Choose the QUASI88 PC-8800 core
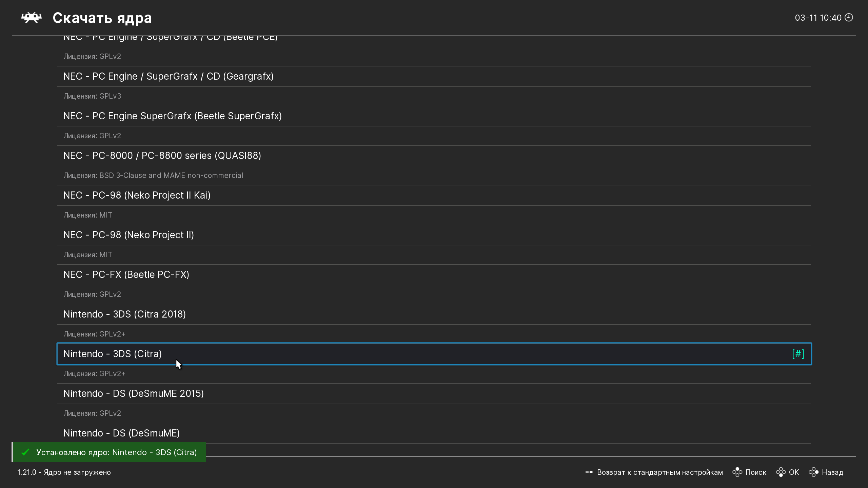This screenshot has height=488, width=868. click(x=162, y=156)
